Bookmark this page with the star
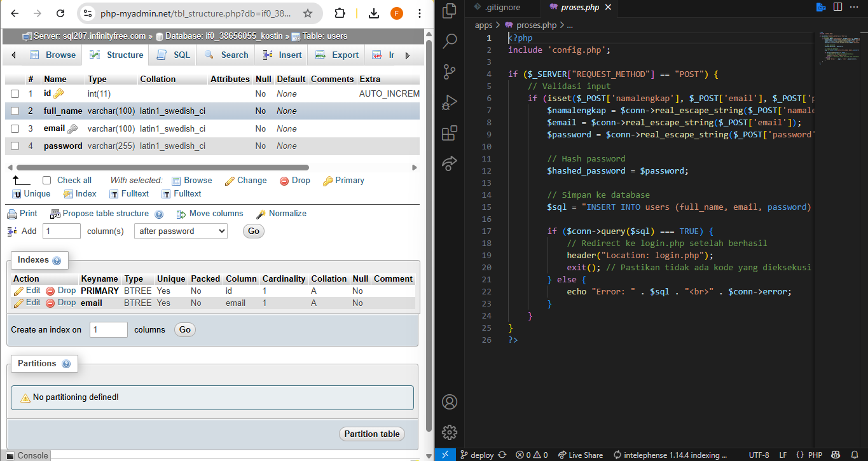The height and width of the screenshot is (461, 868). [308, 13]
